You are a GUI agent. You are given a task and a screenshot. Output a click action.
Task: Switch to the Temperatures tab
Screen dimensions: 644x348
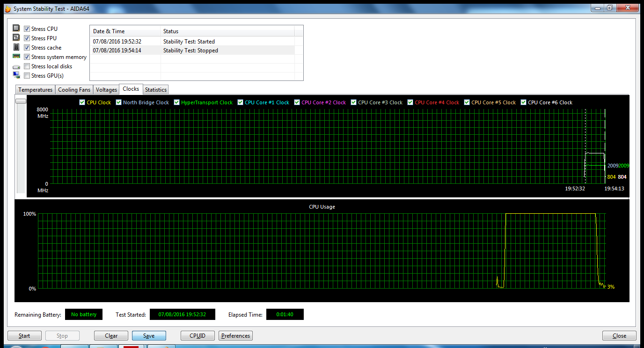click(x=35, y=90)
